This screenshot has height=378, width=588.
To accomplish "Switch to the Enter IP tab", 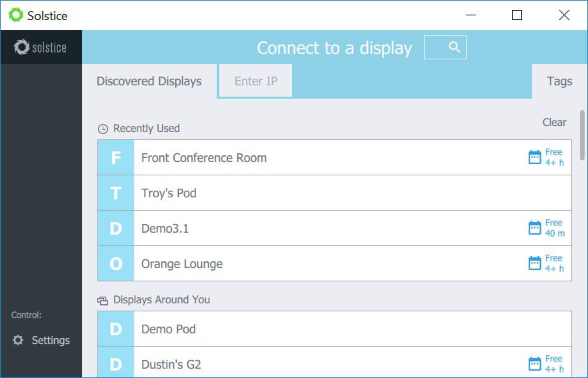I will (256, 81).
